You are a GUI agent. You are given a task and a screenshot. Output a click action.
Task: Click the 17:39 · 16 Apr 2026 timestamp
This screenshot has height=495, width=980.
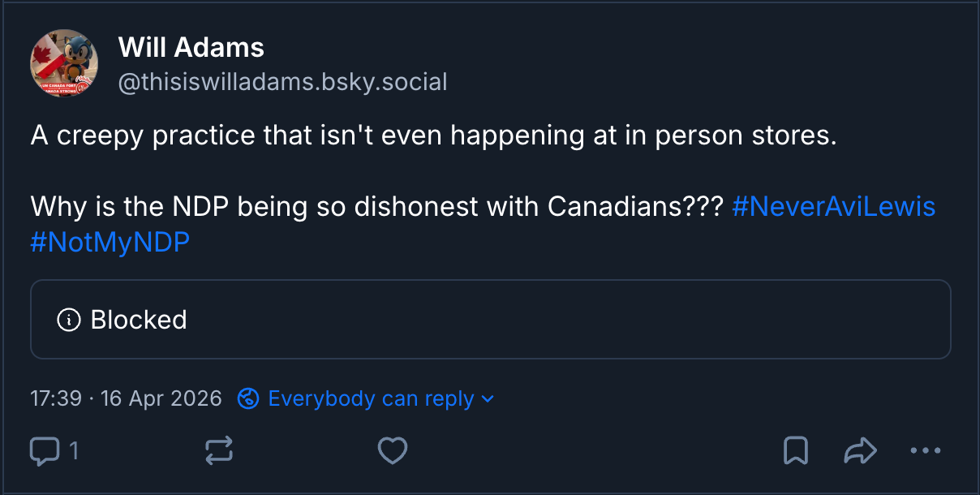[126, 398]
